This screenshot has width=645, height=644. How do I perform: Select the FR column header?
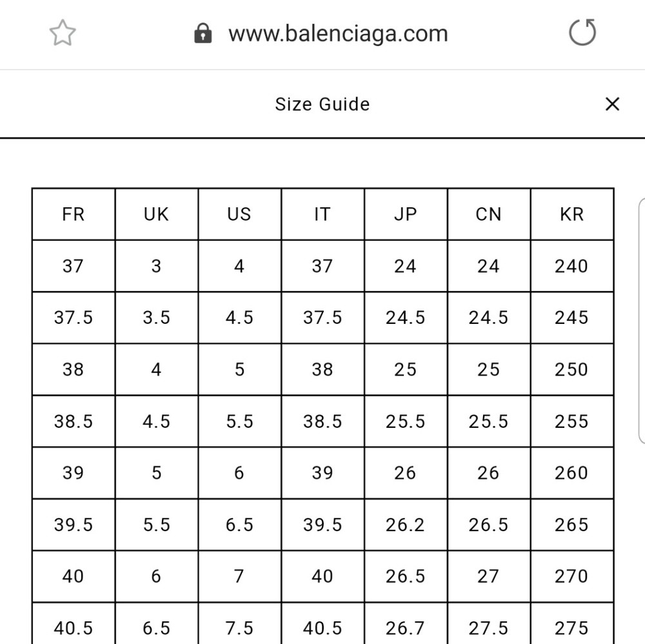click(74, 214)
